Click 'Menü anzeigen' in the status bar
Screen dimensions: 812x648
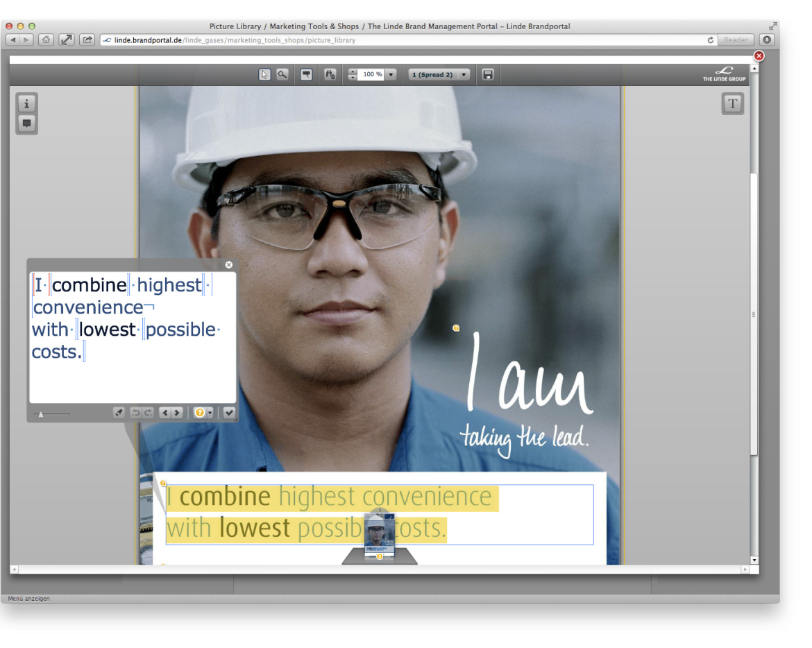(29, 598)
